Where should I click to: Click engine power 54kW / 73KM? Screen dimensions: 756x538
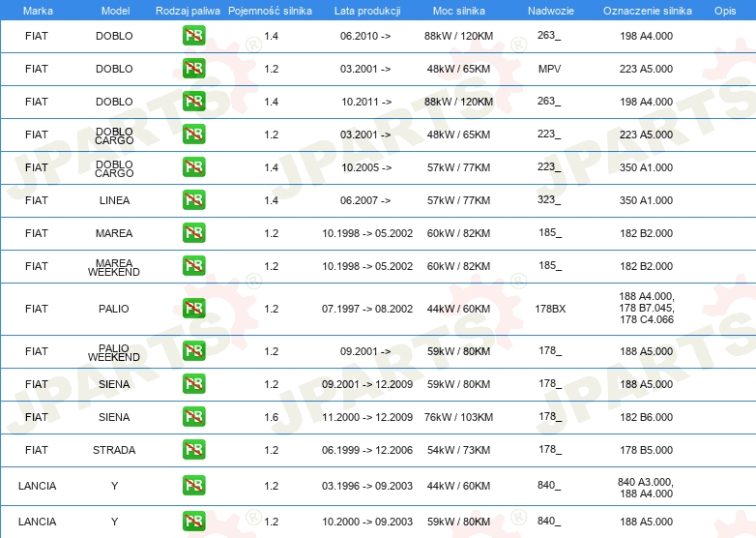(458, 450)
